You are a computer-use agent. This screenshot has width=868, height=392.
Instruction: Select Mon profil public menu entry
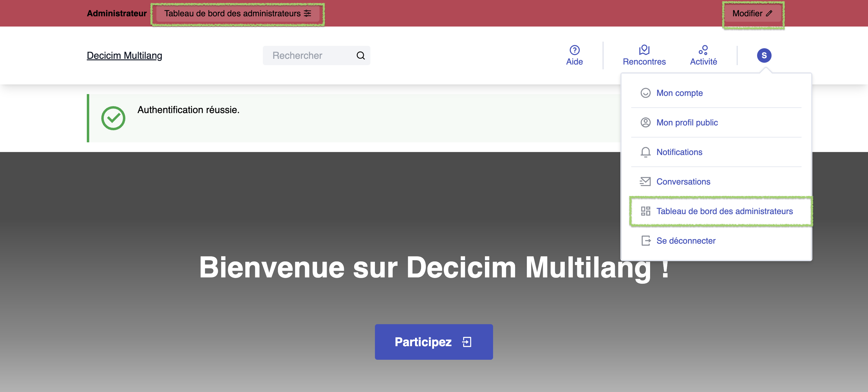pos(687,122)
